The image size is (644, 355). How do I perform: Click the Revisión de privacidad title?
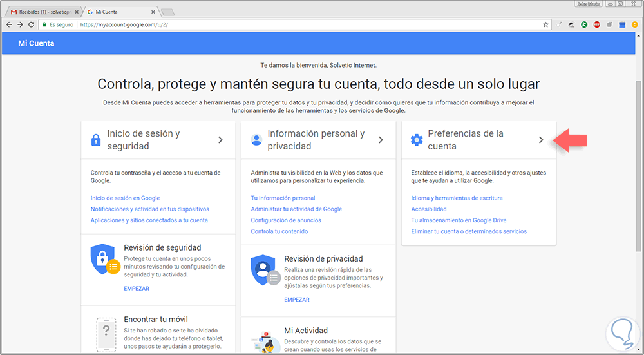[324, 259]
